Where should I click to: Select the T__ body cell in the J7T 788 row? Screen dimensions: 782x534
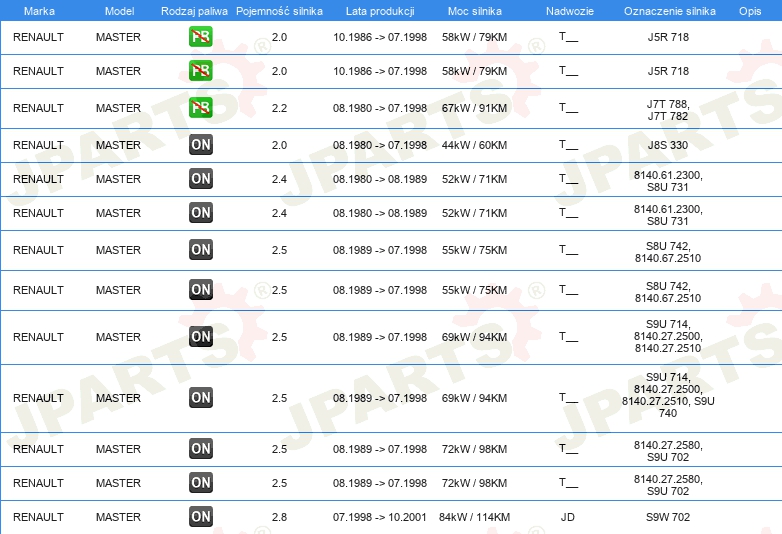568,108
